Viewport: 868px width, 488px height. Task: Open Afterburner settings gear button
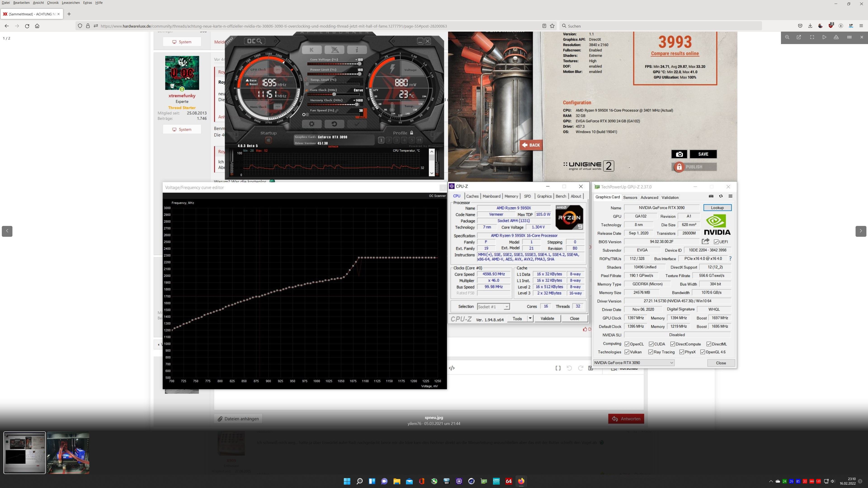point(312,124)
